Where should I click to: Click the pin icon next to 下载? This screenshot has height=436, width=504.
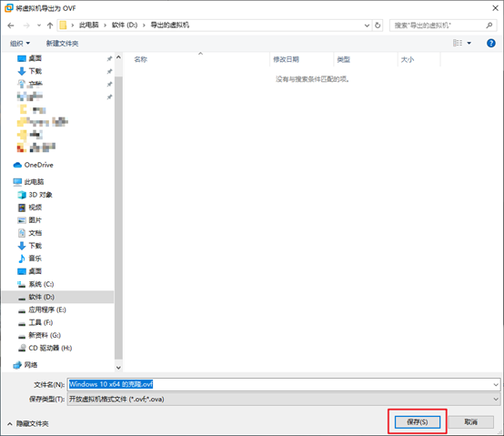pos(109,71)
